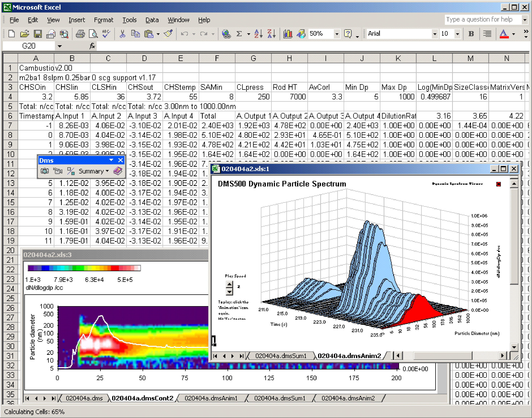Image resolution: width=532 pixels, height=418 pixels.
Task: Select column G header
Action: [x=253, y=58]
